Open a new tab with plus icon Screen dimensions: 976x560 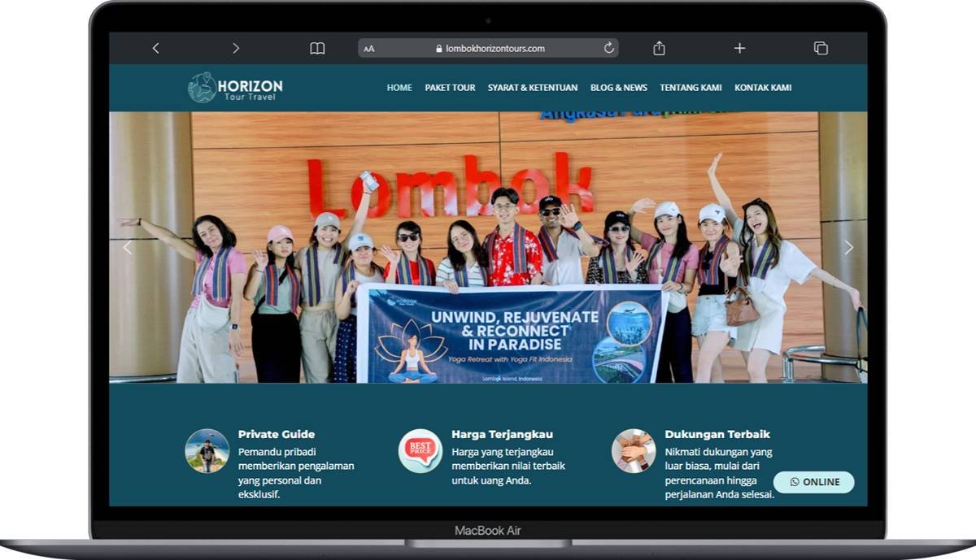click(x=739, y=48)
